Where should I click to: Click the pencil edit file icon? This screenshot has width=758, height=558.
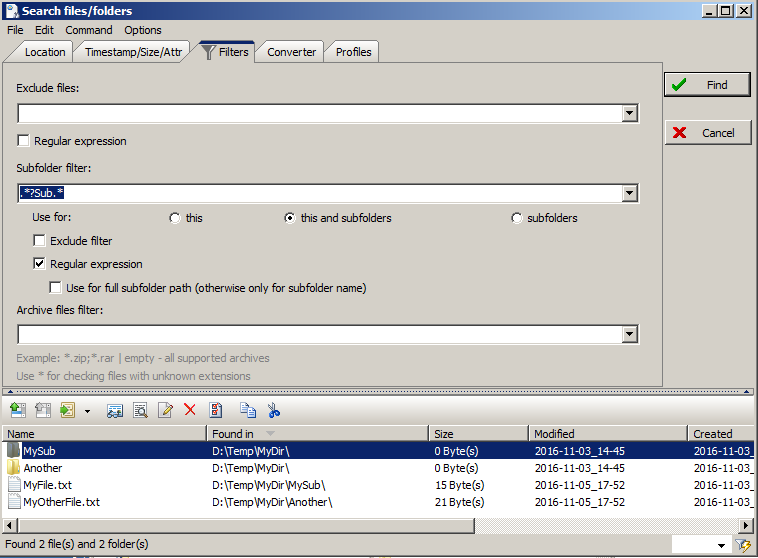tap(165, 410)
